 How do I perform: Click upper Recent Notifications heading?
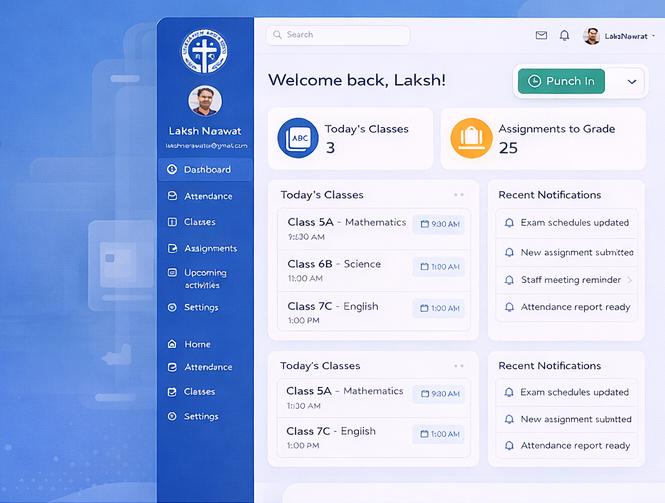pos(550,195)
